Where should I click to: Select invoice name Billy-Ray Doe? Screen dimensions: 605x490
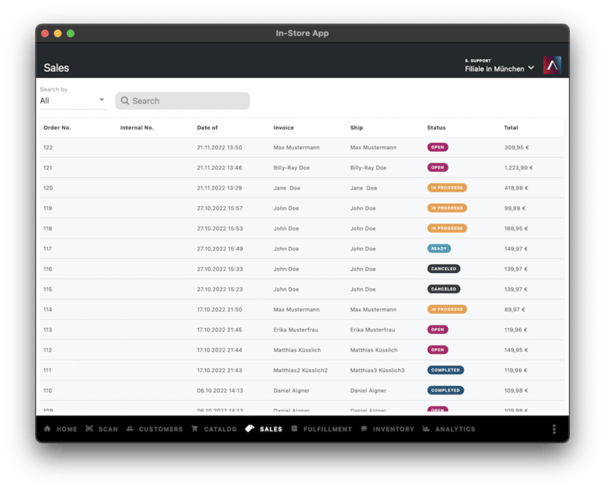coord(291,168)
